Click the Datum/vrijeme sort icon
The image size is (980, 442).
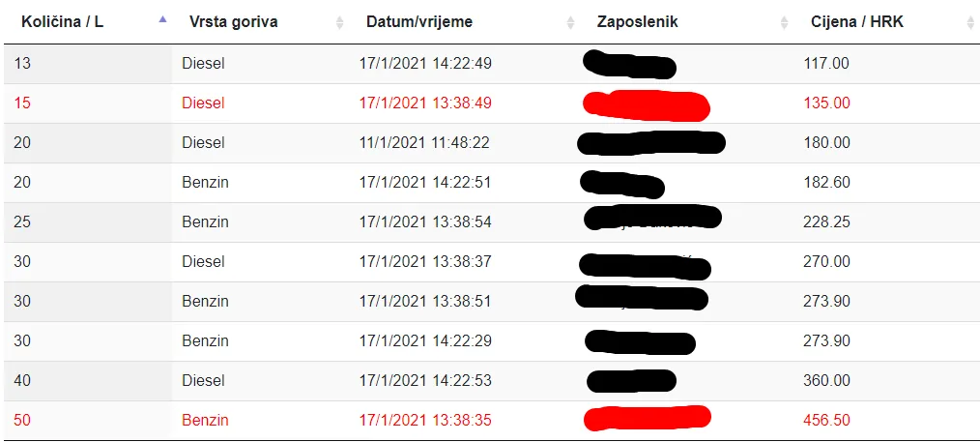tap(570, 22)
